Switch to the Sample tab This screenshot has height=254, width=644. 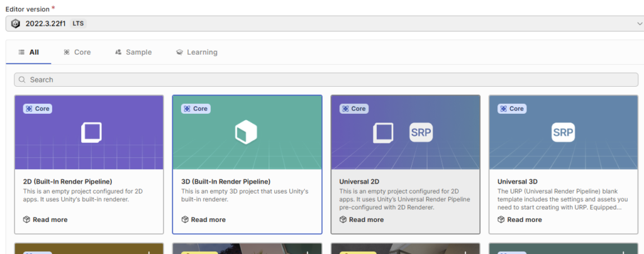point(133,52)
